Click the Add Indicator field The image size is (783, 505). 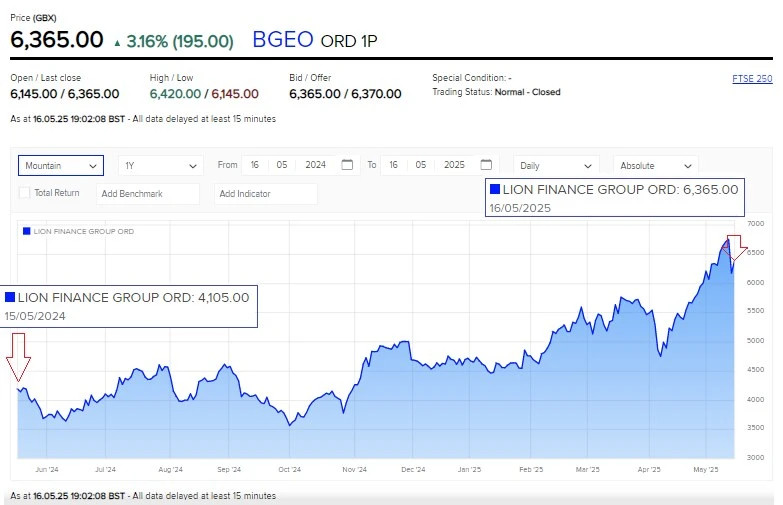click(266, 194)
